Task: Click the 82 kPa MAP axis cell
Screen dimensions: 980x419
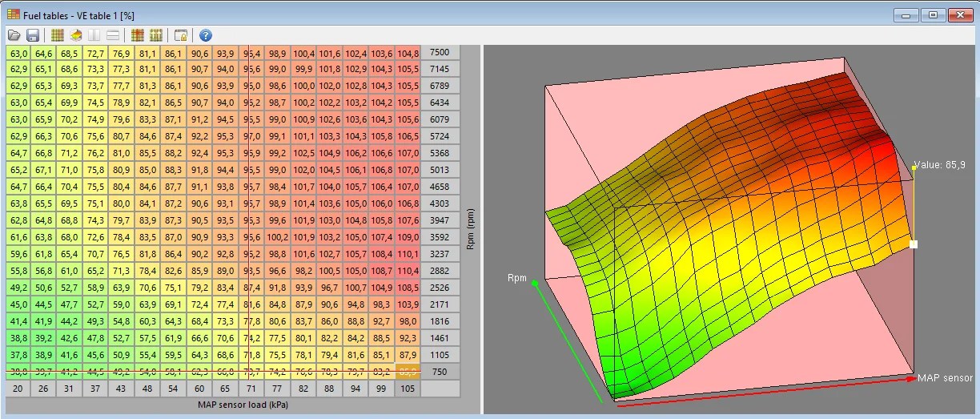Action: [x=304, y=389]
